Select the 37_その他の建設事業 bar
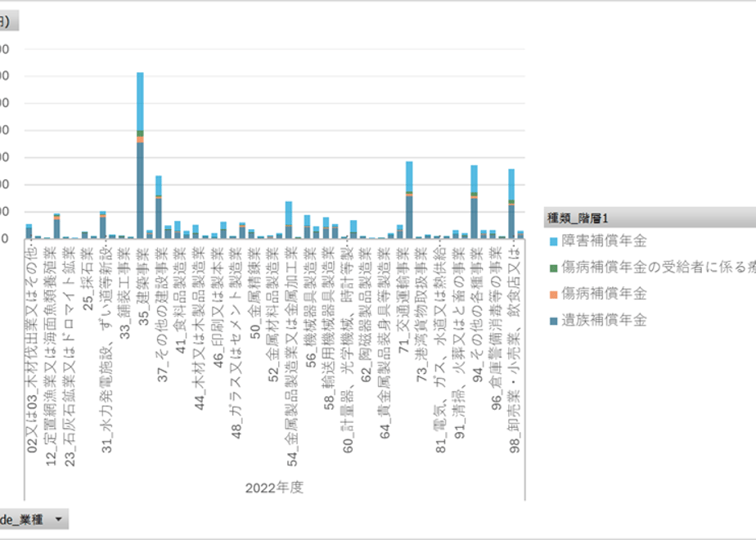Viewport: 756px width, 540px height. coord(159,207)
